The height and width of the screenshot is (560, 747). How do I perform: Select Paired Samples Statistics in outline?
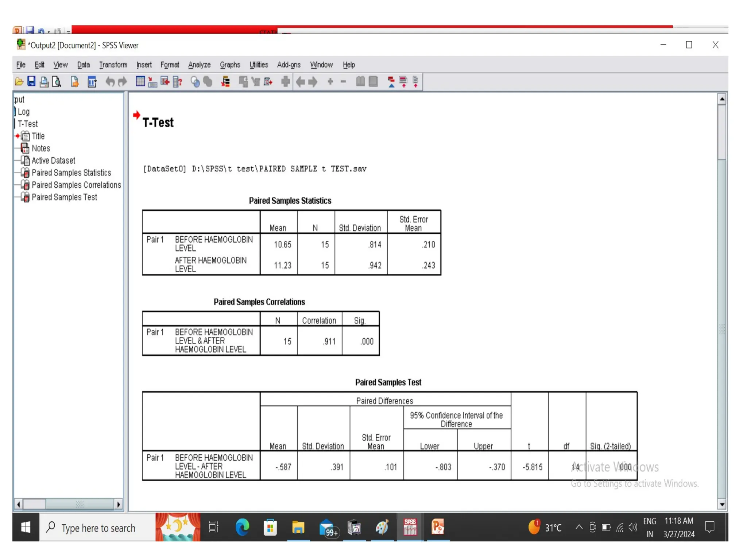(x=71, y=173)
